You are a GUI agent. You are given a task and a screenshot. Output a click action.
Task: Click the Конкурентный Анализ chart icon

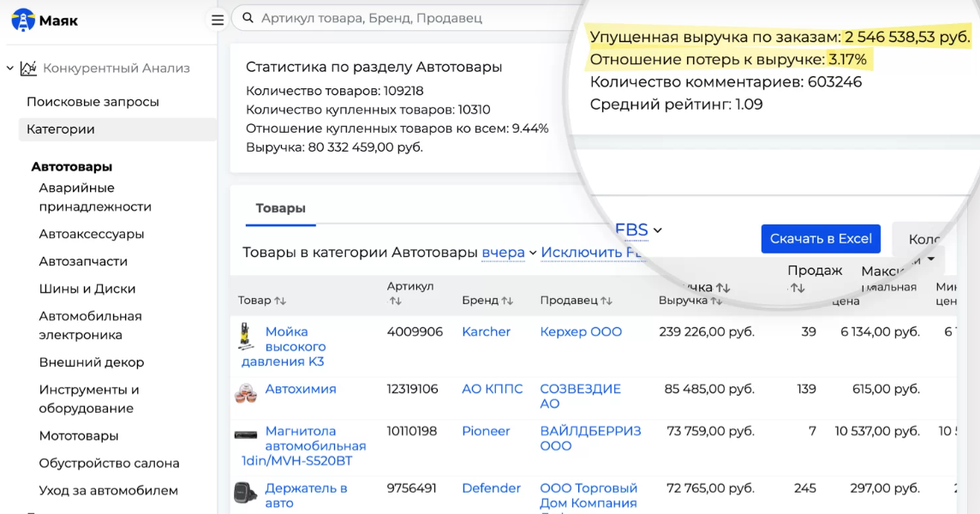coord(29,69)
